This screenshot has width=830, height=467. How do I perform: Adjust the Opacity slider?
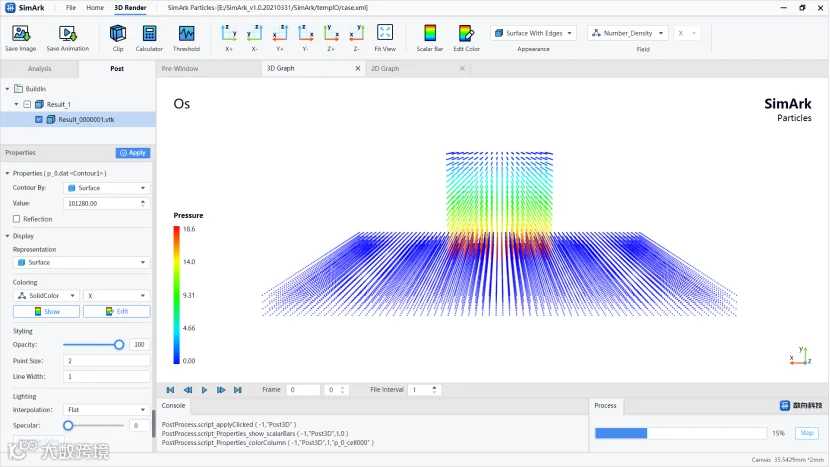click(x=119, y=345)
